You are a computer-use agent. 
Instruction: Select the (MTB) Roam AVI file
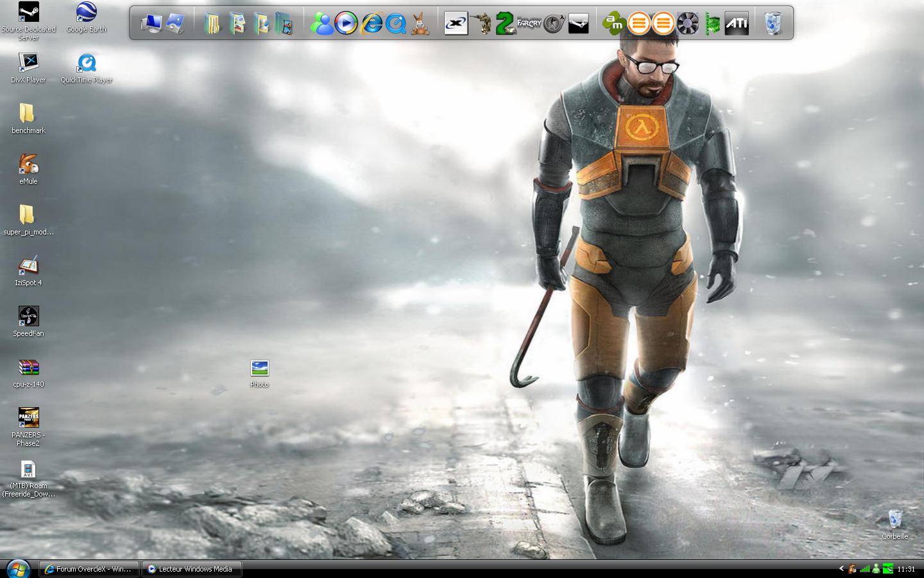28,478
